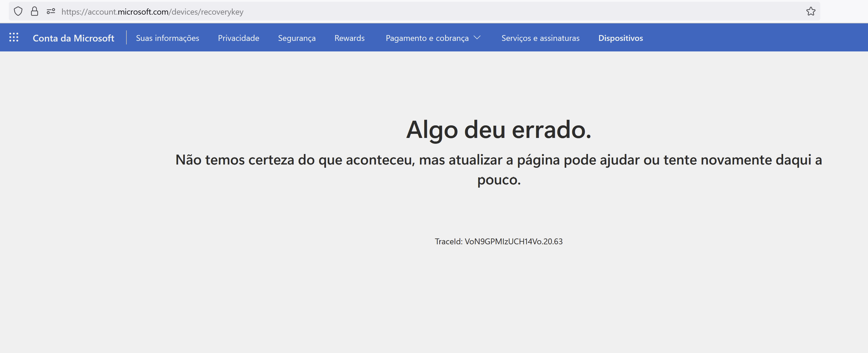Go to Conta da Microsoft home link

73,38
